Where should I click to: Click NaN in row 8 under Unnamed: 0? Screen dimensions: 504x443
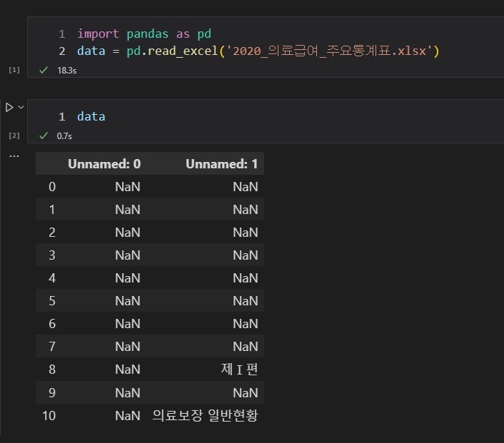(x=128, y=370)
